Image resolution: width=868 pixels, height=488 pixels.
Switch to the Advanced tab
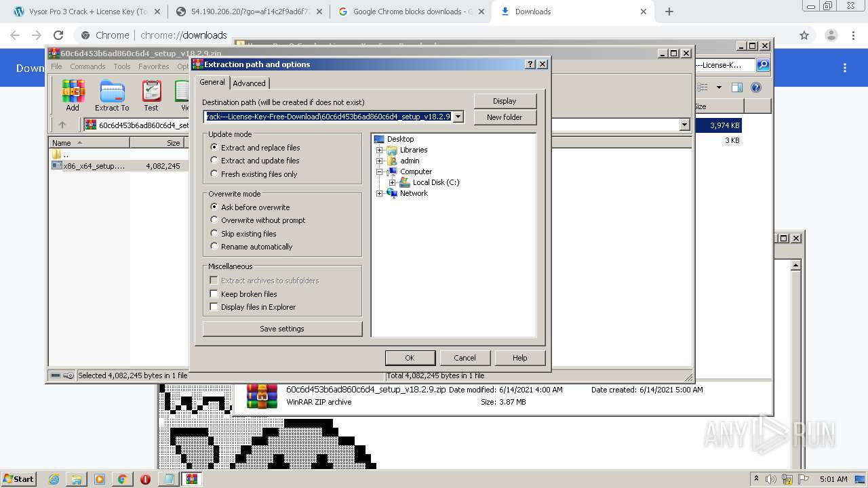250,83
